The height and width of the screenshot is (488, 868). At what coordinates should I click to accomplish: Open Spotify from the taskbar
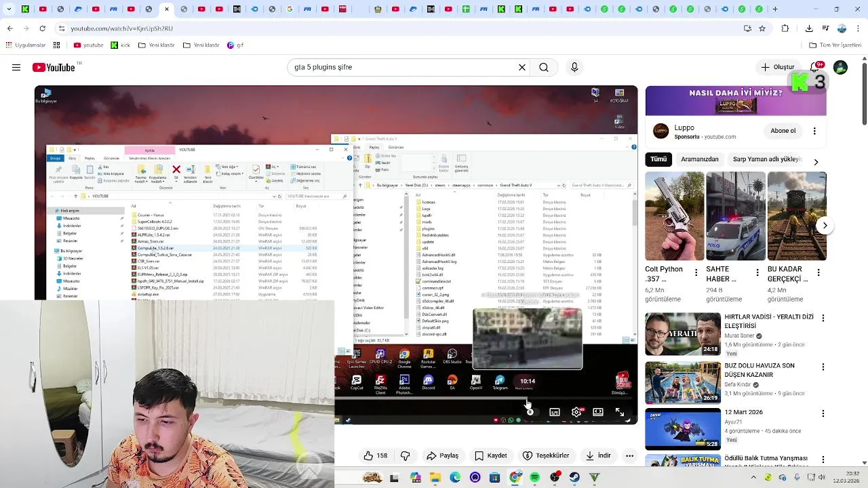(x=535, y=478)
